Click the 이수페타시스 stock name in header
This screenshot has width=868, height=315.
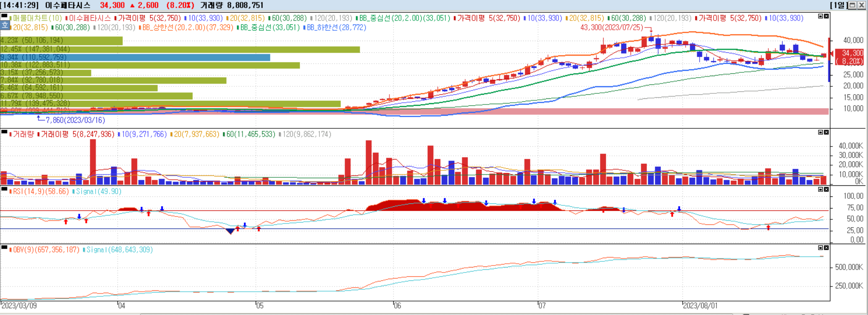tap(68, 5)
